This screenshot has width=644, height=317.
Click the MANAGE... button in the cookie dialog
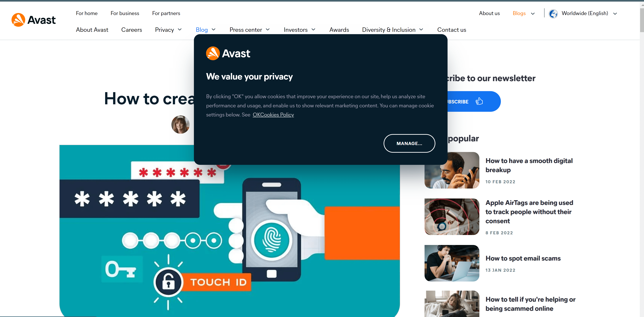(x=409, y=143)
